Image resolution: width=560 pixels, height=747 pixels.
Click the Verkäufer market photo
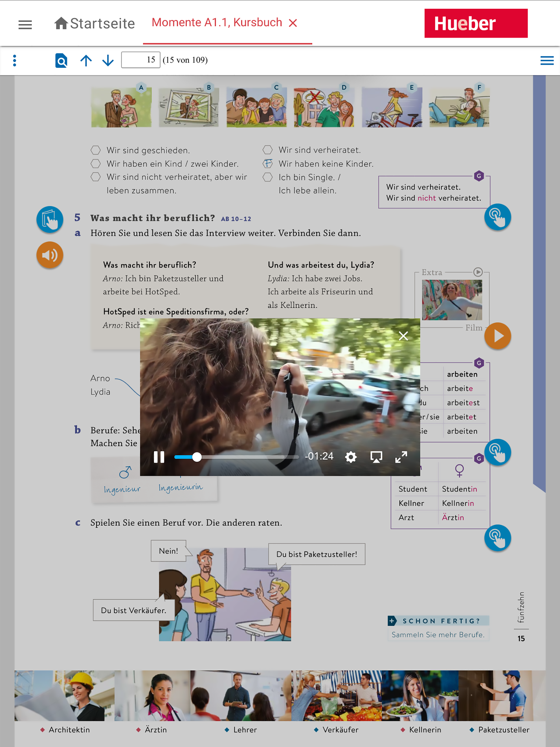coord(336,696)
